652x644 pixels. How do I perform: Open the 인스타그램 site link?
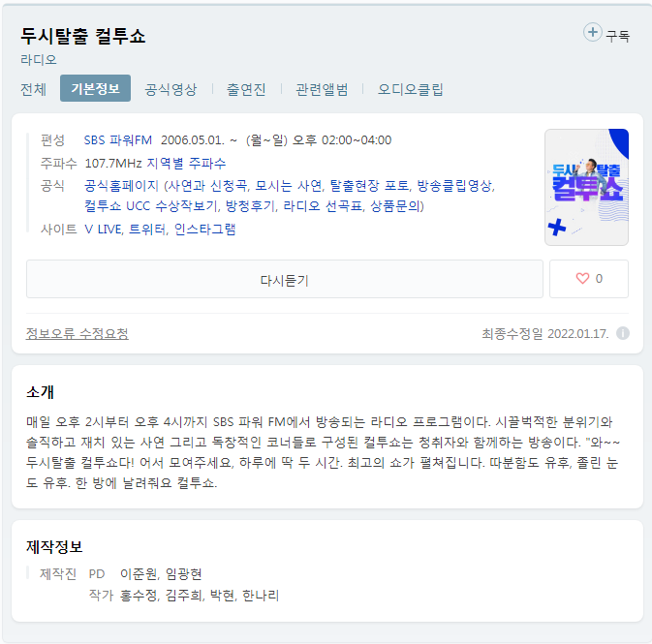204,230
